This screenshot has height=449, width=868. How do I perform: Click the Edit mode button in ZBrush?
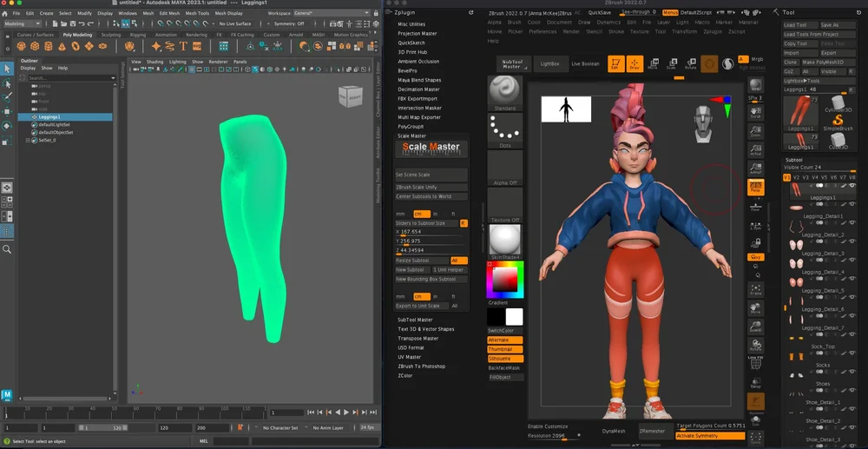tap(615, 63)
